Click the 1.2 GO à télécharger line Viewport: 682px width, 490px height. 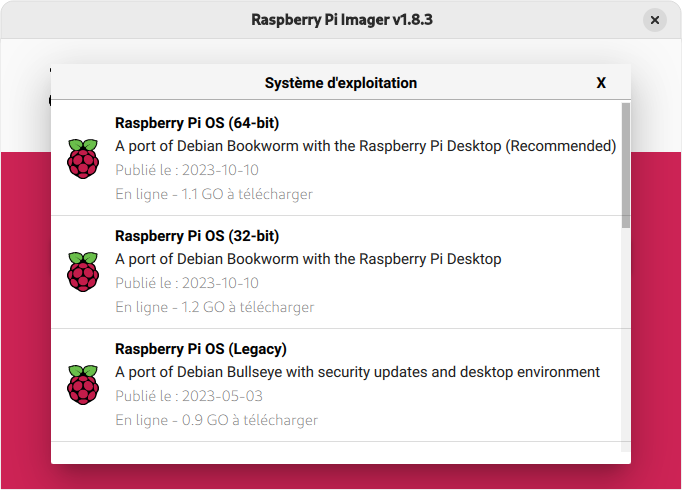[214, 307]
